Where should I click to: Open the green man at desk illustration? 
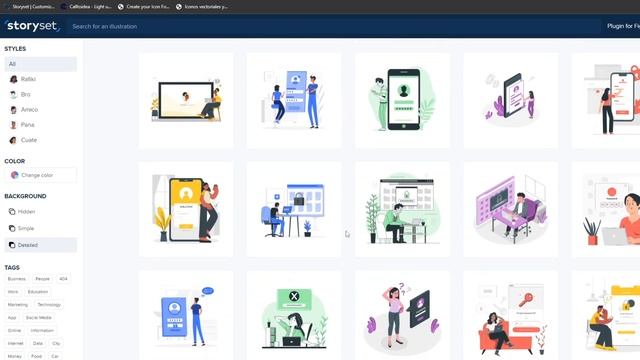click(x=402, y=209)
